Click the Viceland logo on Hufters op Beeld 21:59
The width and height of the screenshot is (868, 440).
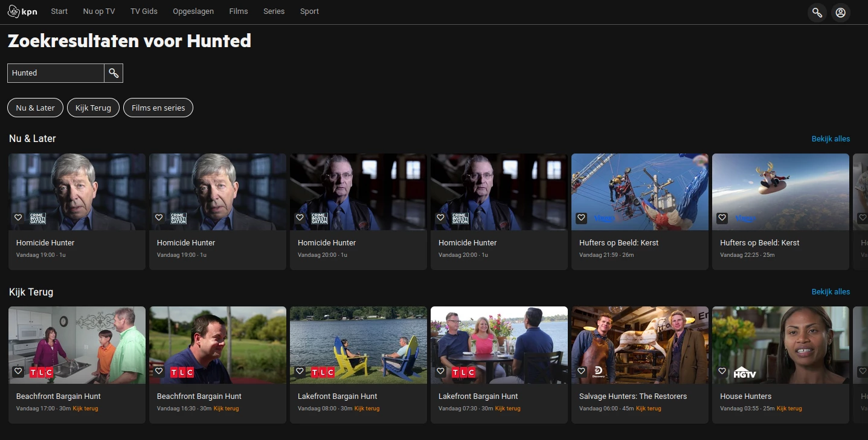pos(603,218)
